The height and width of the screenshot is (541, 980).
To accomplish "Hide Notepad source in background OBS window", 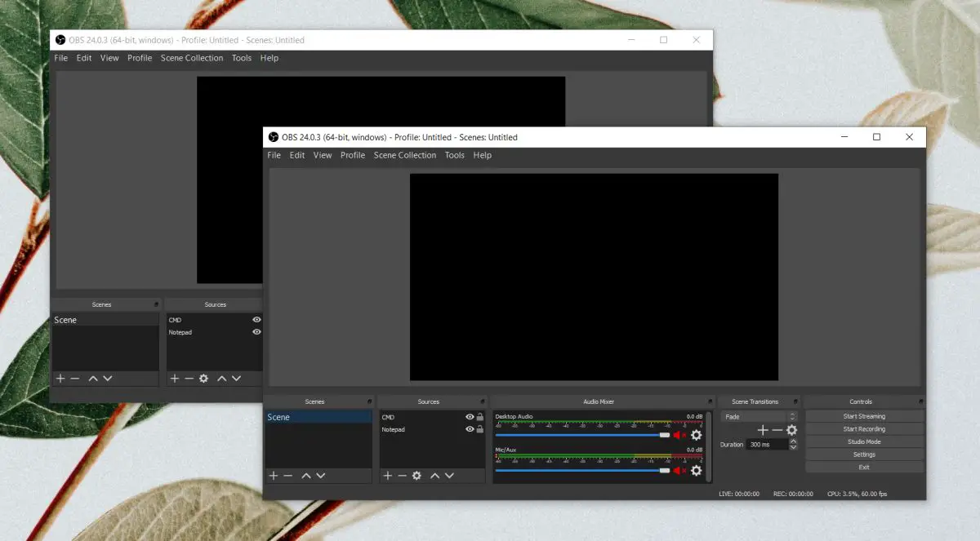I will [x=256, y=332].
